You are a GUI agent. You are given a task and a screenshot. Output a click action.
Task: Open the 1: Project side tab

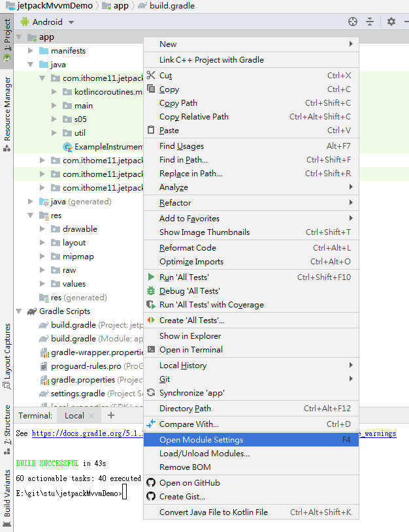tap(7, 40)
